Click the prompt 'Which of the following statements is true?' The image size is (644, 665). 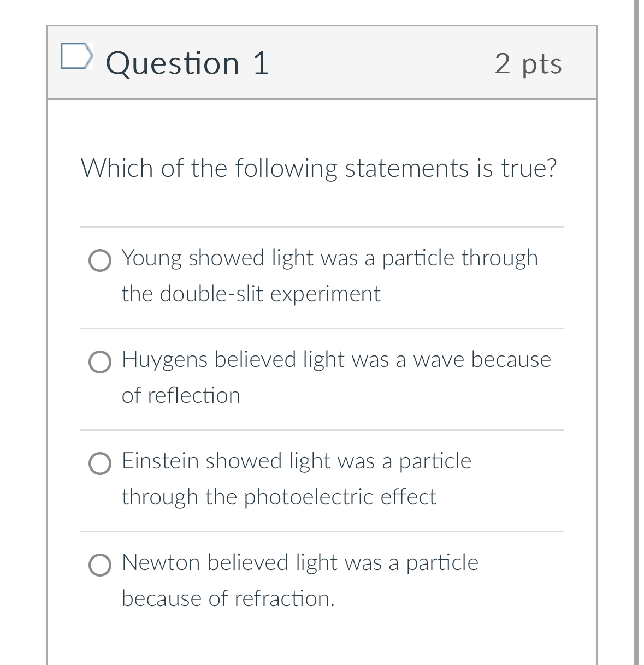319,168
